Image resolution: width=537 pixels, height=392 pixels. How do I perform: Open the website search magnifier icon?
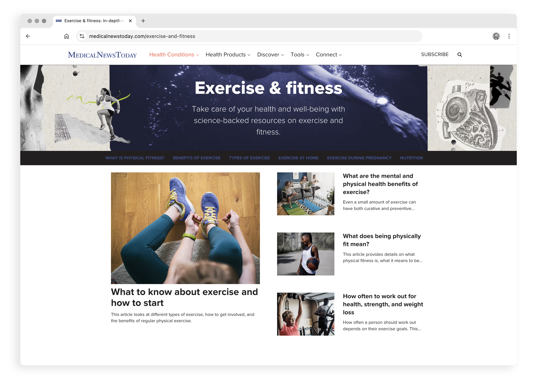pos(459,55)
